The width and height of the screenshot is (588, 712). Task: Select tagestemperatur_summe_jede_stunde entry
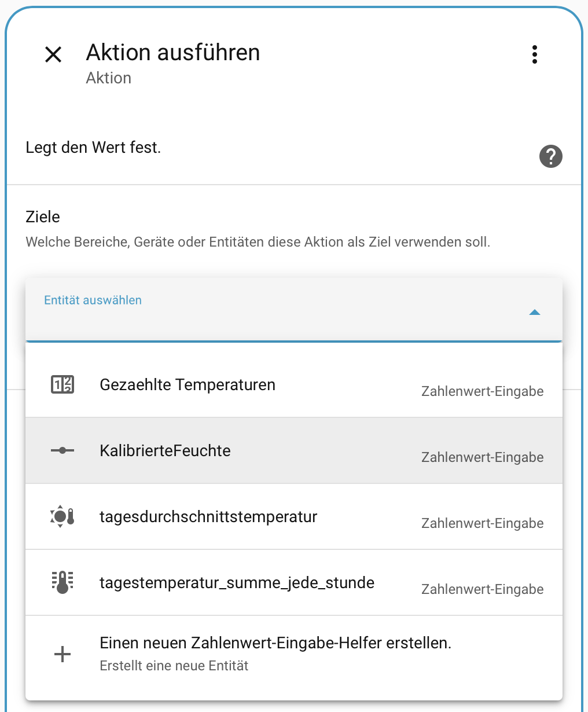tap(237, 583)
